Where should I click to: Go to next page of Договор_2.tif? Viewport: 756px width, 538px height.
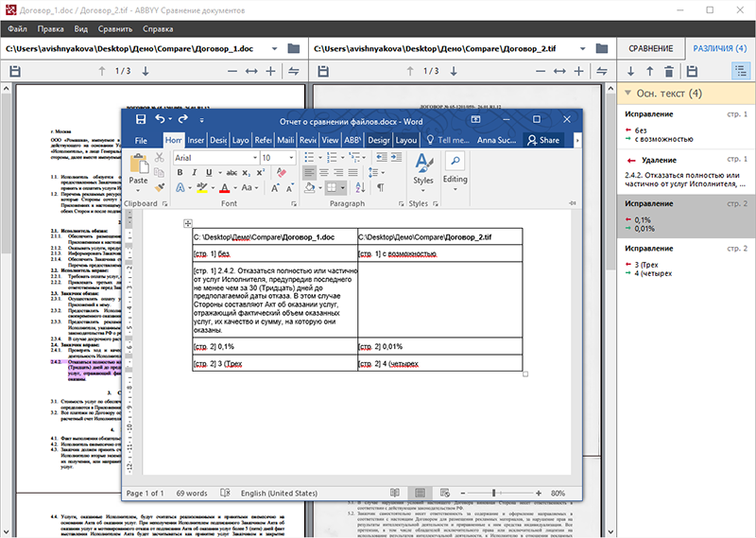454,72
